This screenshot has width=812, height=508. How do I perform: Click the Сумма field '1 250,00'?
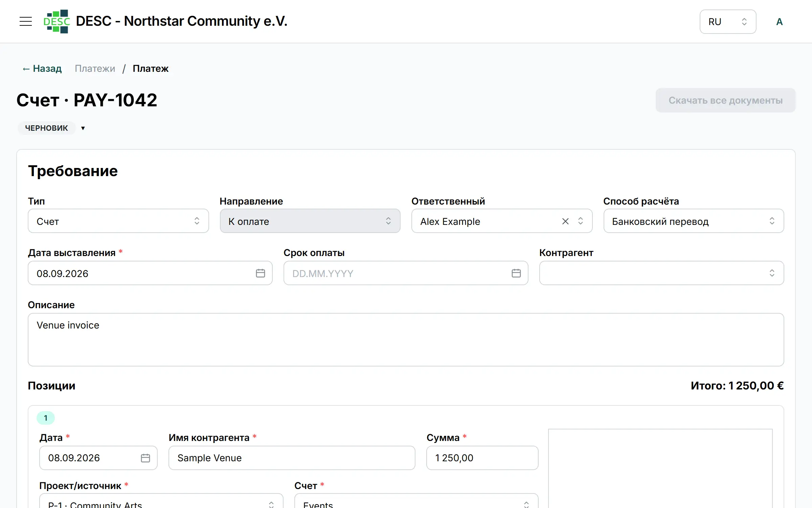pos(482,458)
